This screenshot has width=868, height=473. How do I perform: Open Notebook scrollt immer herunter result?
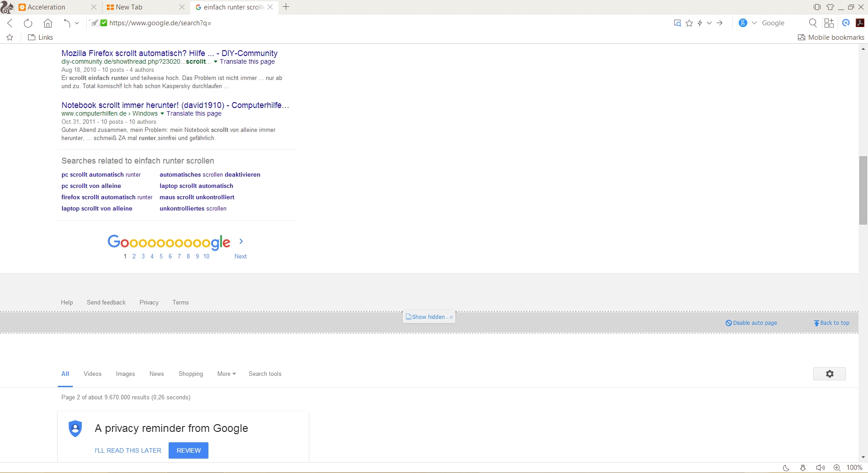point(175,105)
